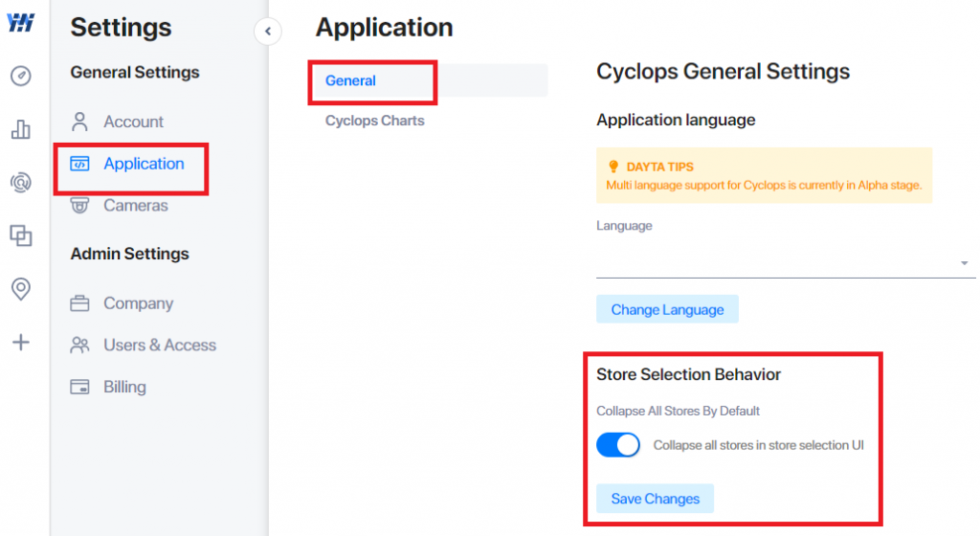980x536 pixels.
Task: Open the compass dashboard icon in sidebar
Action: 21,76
